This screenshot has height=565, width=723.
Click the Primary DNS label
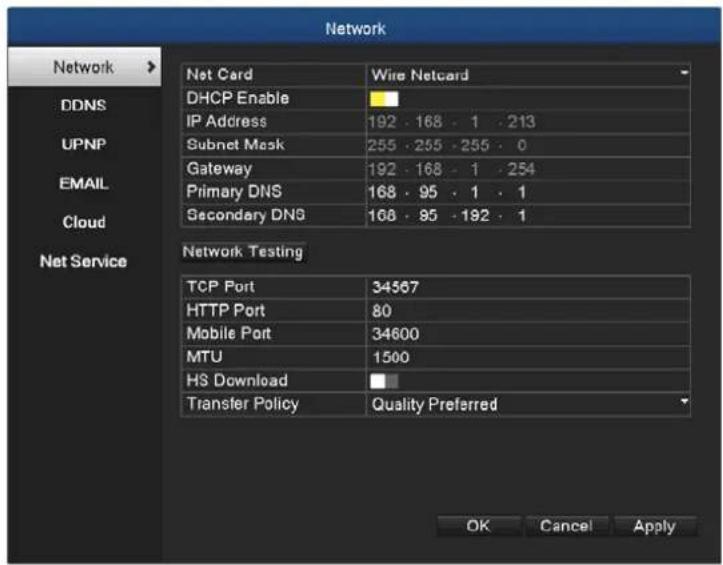(x=234, y=192)
